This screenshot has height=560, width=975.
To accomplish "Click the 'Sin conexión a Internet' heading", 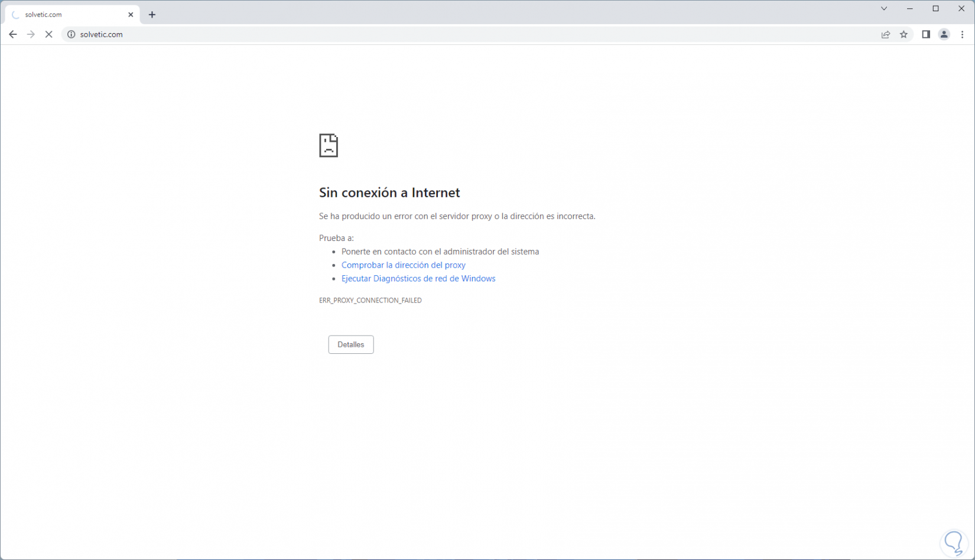I will 389,193.
